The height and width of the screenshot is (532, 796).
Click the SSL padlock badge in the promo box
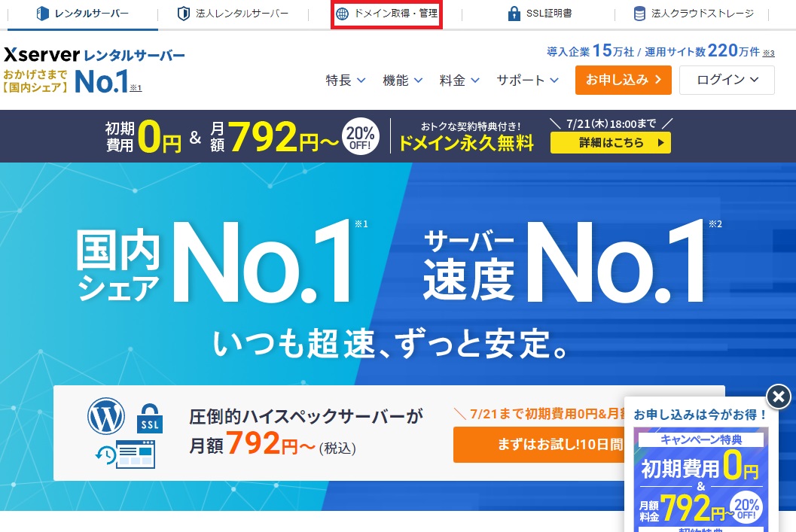(x=150, y=418)
